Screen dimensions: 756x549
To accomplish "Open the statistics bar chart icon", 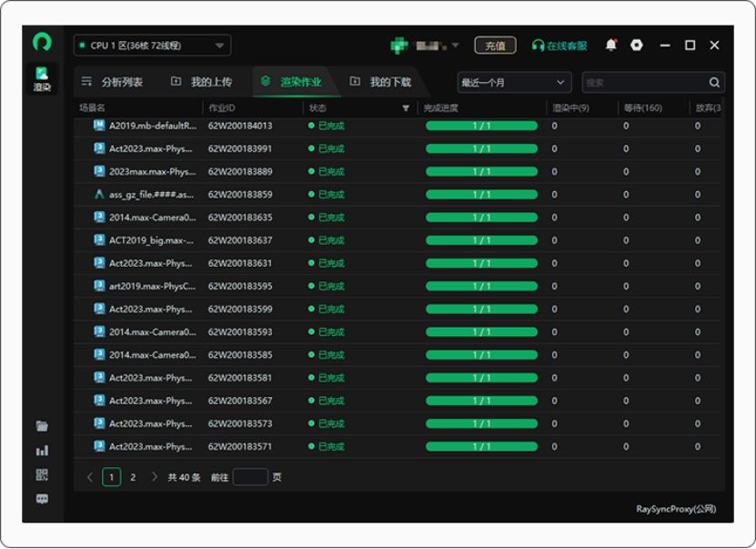I will [x=42, y=451].
